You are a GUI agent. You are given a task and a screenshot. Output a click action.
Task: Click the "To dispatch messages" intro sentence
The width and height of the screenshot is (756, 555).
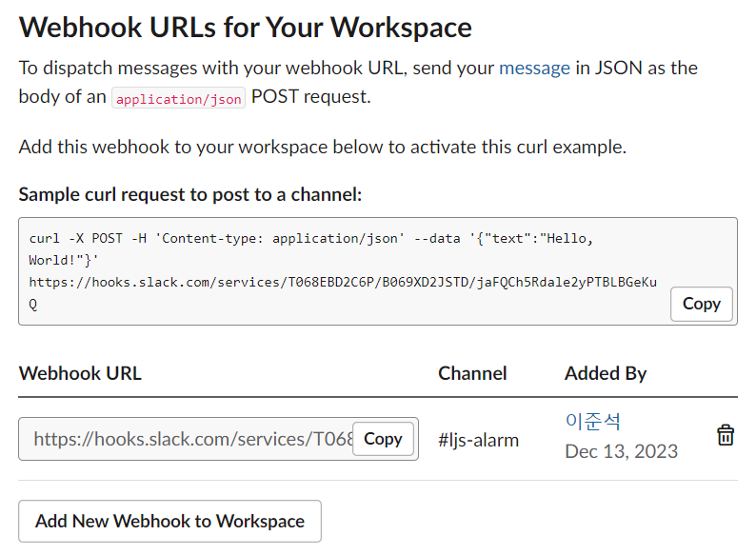[358, 82]
